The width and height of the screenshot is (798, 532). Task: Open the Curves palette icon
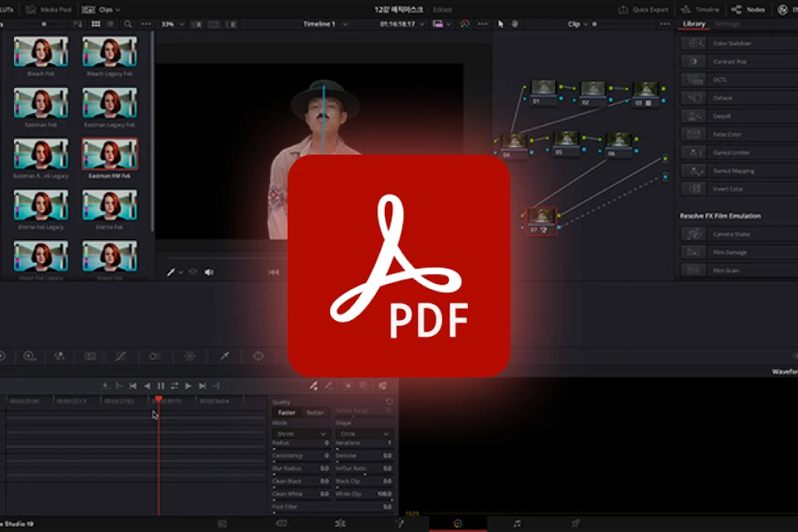(121, 357)
